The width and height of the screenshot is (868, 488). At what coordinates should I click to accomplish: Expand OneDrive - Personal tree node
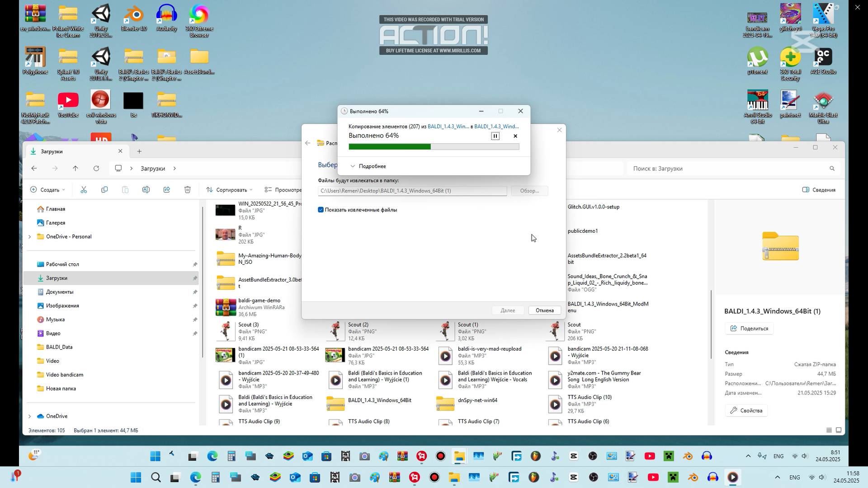30,237
